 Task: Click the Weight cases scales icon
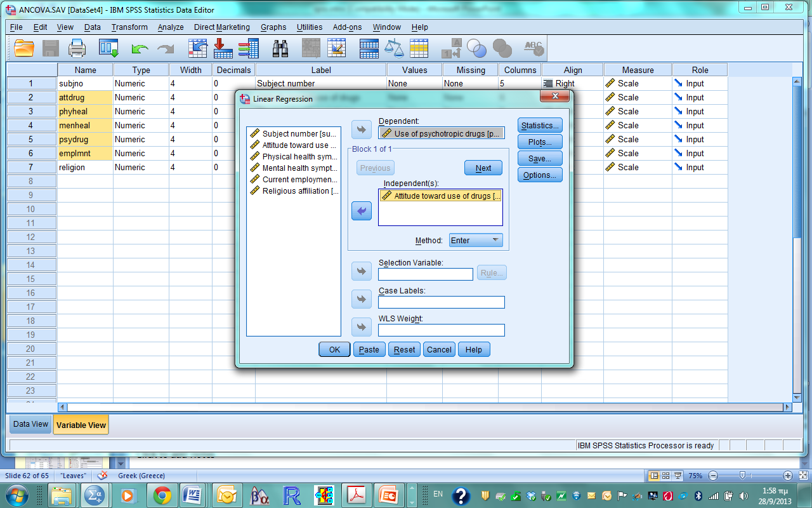(x=394, y=48)
